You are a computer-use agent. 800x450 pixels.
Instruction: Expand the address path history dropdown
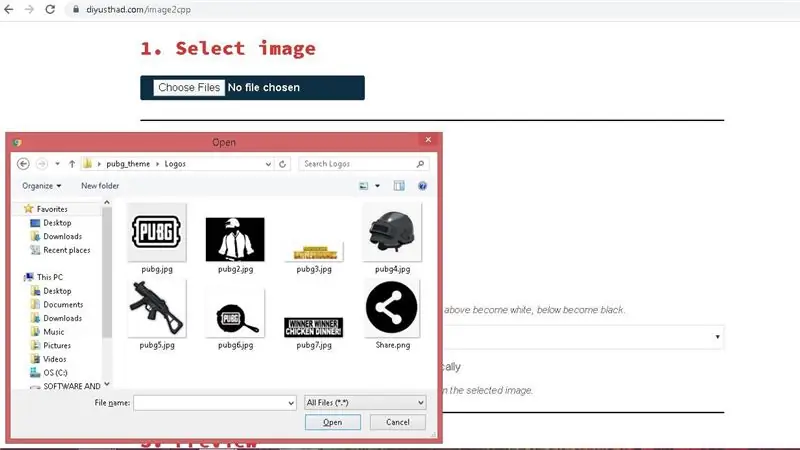coord(268,164)
